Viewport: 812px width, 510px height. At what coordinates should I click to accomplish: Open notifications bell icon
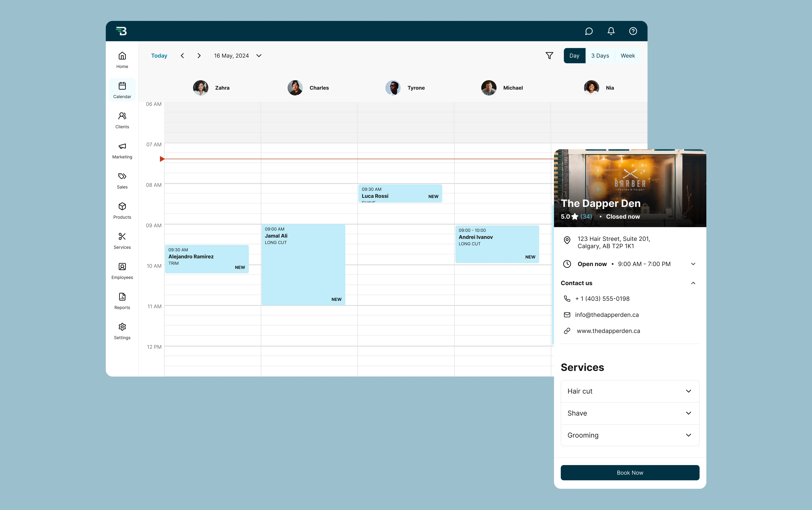pyautogui.click(x=611, y=31)
